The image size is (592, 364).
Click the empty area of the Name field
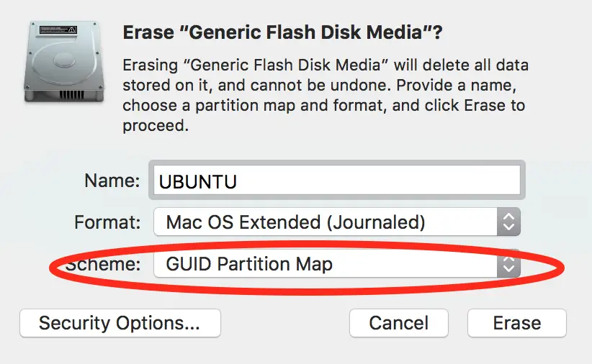click(x=377, y=181)
